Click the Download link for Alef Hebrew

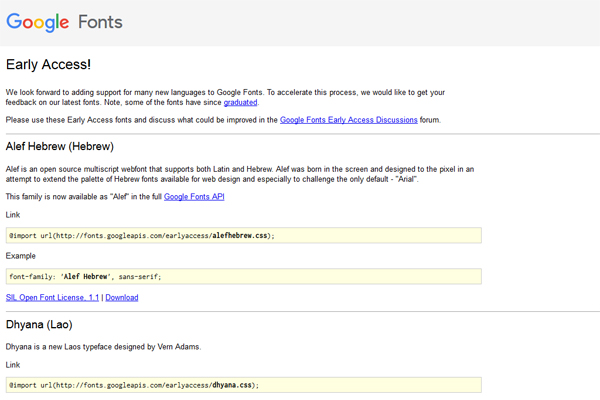click(x=122, y=297)
